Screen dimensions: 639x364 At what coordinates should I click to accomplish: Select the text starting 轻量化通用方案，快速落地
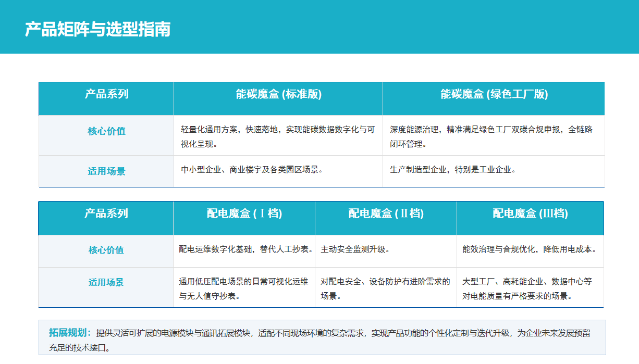coord(278,136)
